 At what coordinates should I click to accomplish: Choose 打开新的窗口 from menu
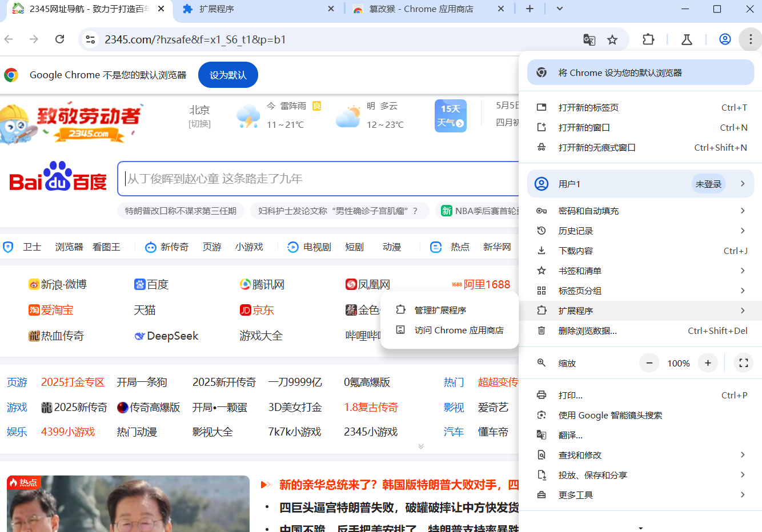(x=640, y=127)
